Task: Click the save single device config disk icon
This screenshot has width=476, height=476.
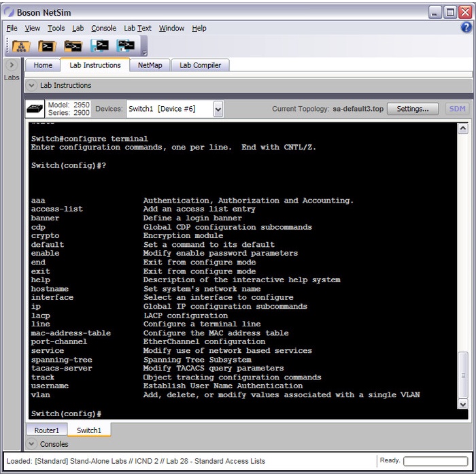Action: tap(100, 46)
